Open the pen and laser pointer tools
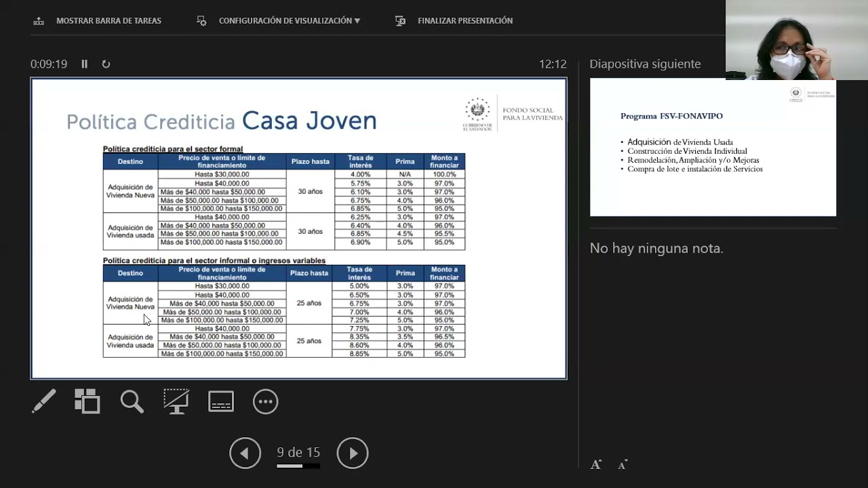The image size is (868, 488). pyautogui.click(x=44, y=401)
